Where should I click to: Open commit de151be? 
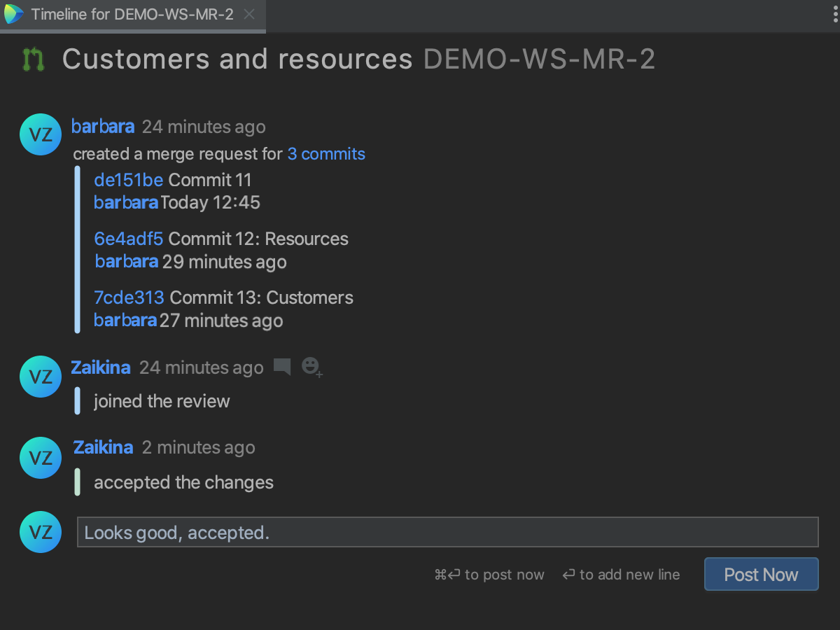point(128,180)
